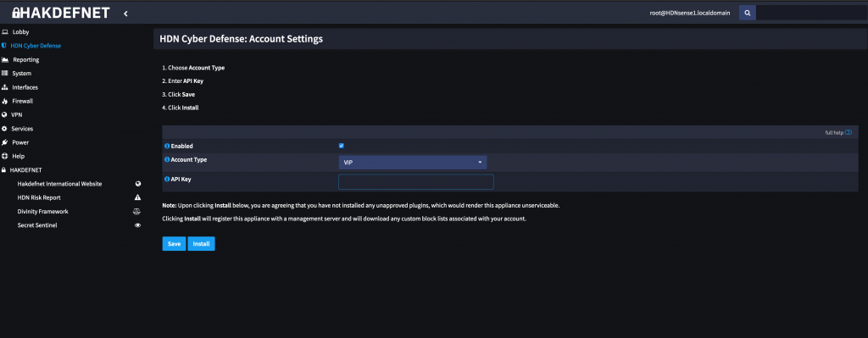Click the Firewall flame icon
The height and width of the screenshot is (338, 868).
pos(4,102)
